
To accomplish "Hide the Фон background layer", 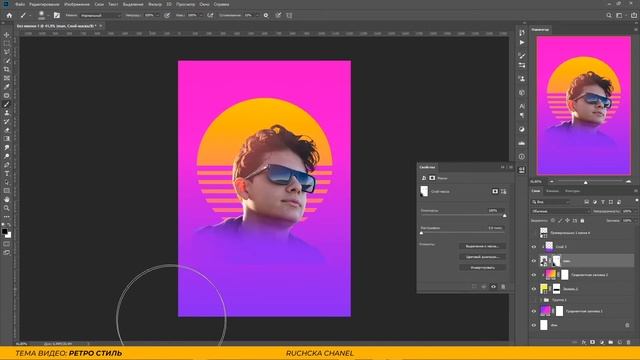I will (x=533, y=325).
